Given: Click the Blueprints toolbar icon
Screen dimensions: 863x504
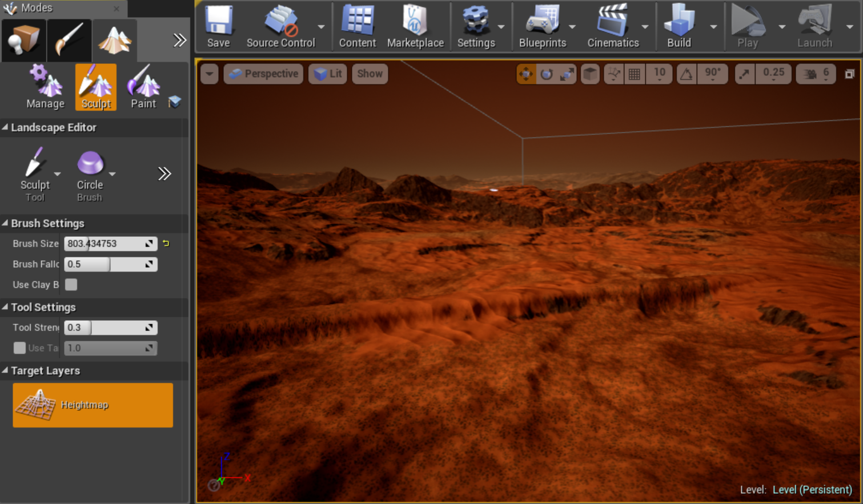Looking at the screenshot, I should click(x=543, y=26).
